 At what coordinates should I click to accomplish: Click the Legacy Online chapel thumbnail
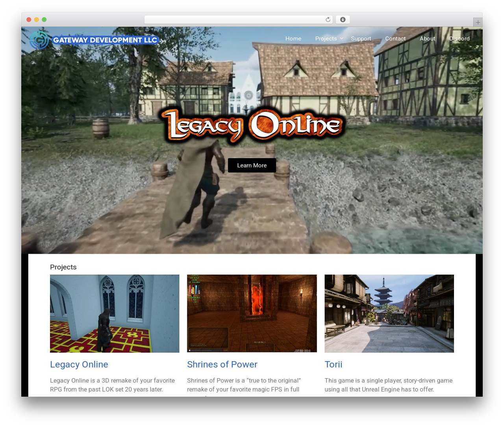point(115,314)
